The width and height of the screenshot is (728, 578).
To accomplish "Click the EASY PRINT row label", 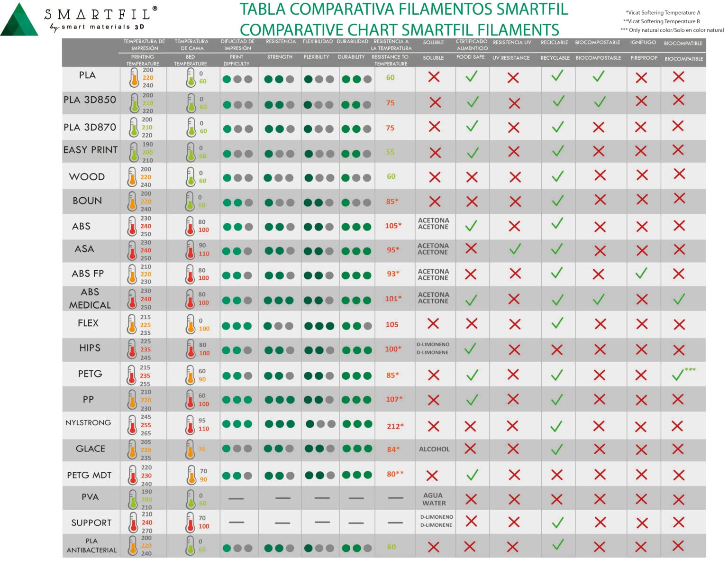I will pos(90,150).
